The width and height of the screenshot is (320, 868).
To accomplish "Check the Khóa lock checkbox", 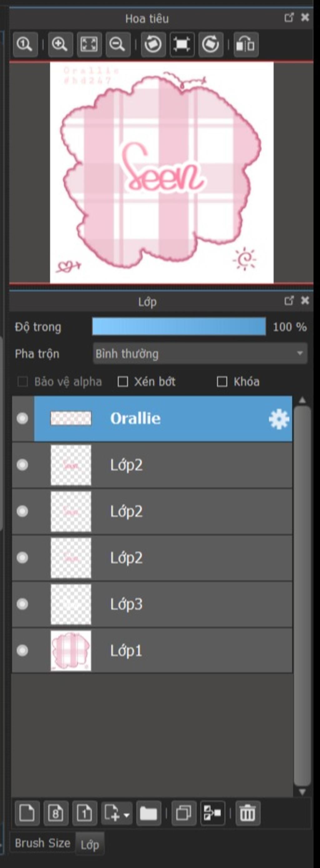I will [x=222, y=382].
